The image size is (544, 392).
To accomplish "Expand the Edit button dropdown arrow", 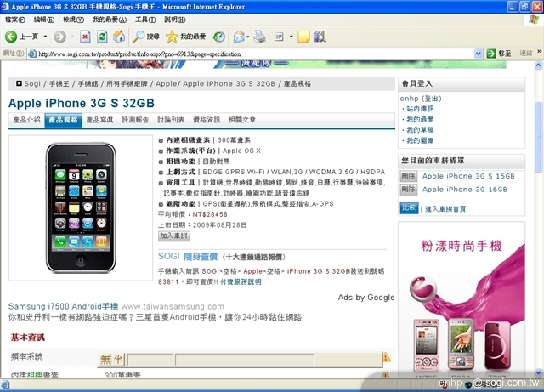I will click(x=291, y=37).
